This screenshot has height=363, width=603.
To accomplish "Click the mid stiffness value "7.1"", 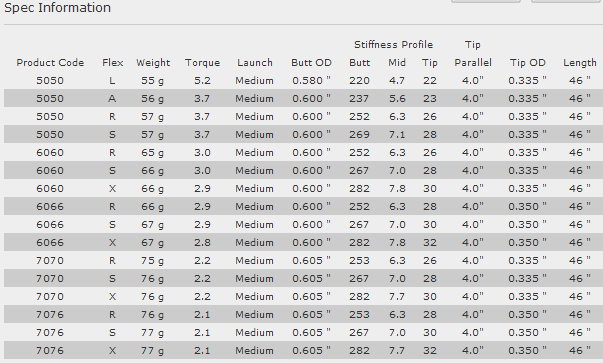I will pos(397,135).
